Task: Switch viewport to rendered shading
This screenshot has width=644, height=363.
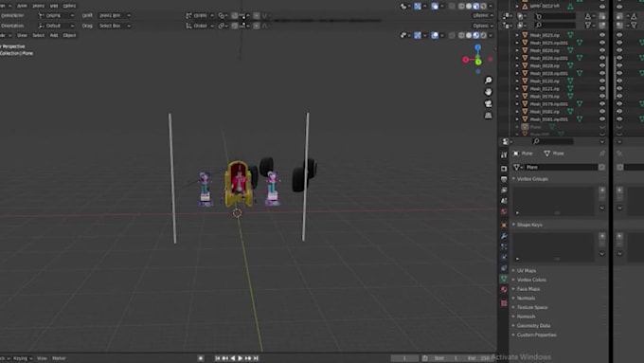Action: click(x=483, y=35)
